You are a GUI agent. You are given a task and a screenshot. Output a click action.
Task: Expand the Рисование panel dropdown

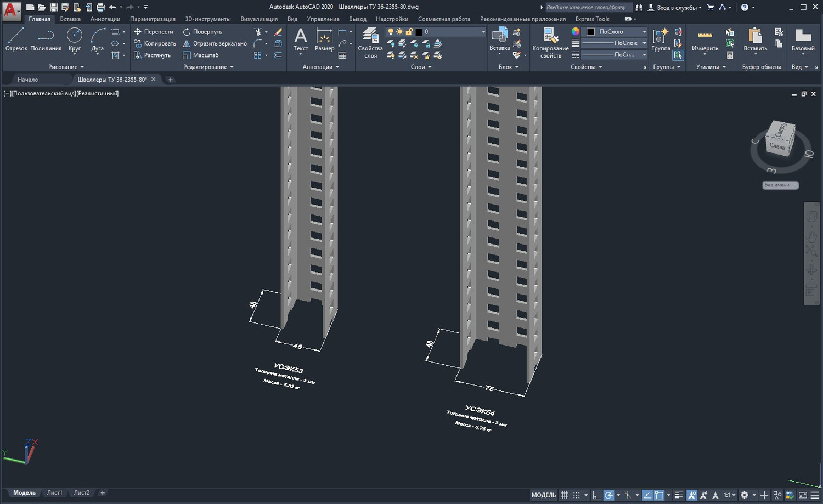coord(66,67)
